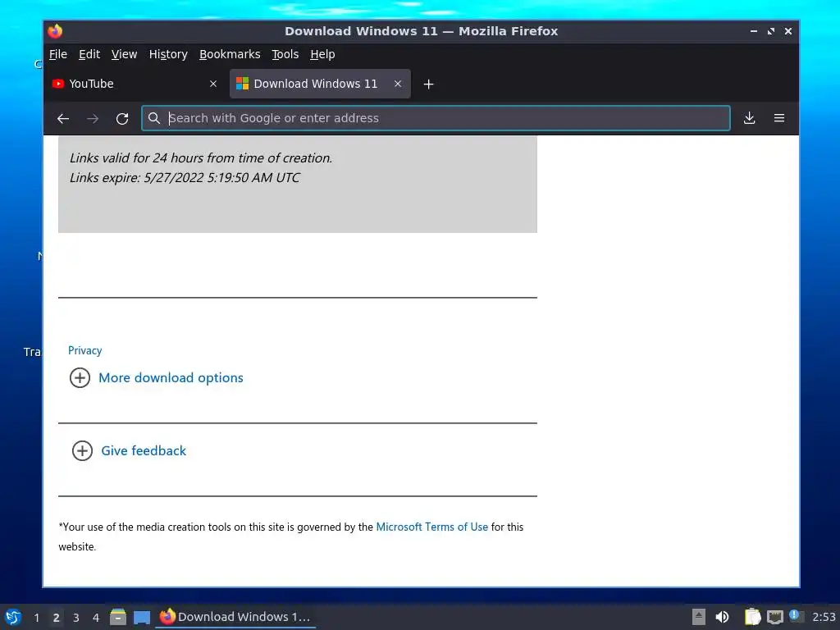The width and height of the screenshot is (840, 630).
Task: Switch to workspace 2 in the taskbar
Action: point(57,618)
